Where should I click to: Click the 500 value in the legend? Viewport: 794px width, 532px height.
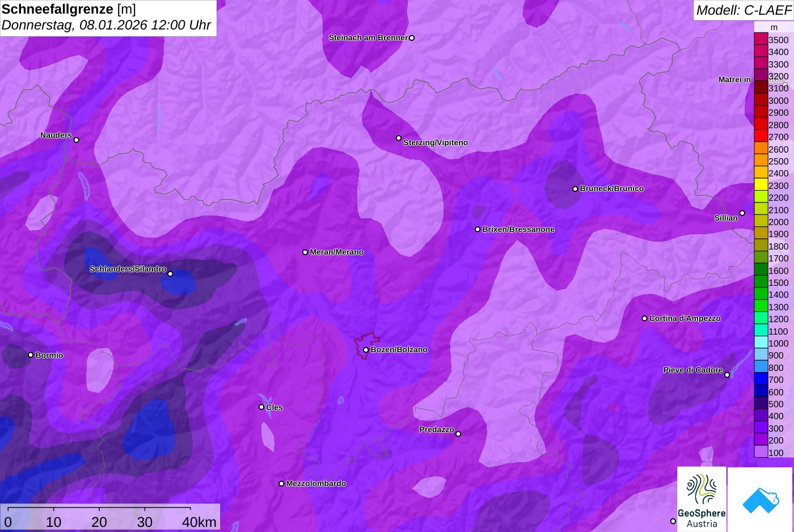tap(776, 404)
